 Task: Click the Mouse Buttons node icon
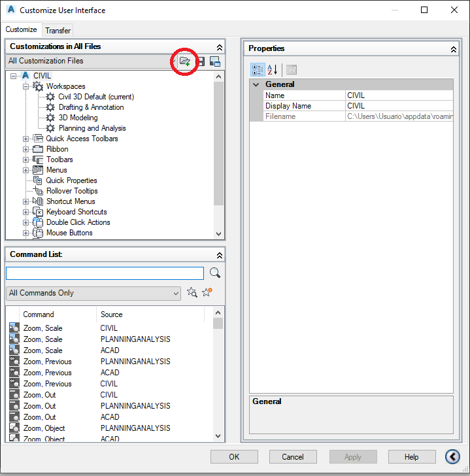click(x=38, y=233)
